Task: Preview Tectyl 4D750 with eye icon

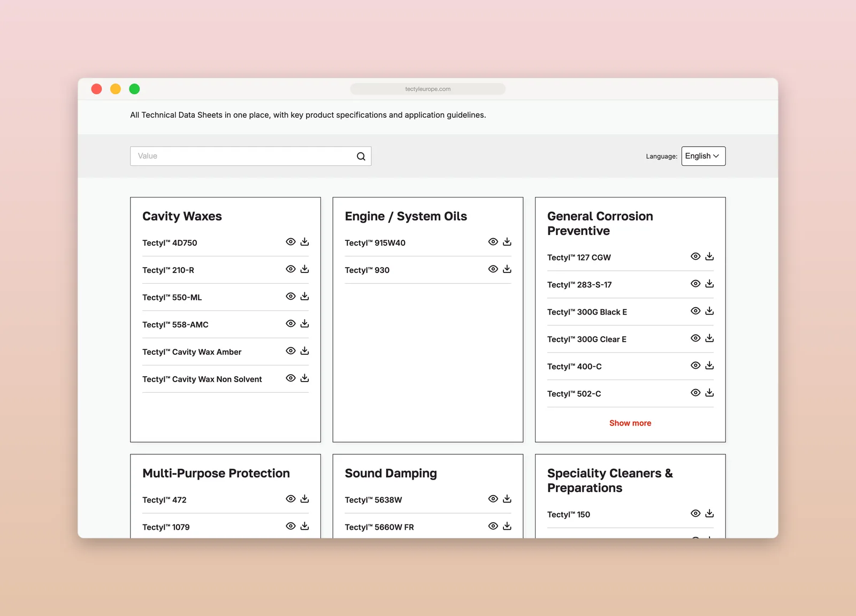Action: click(291, 242)
